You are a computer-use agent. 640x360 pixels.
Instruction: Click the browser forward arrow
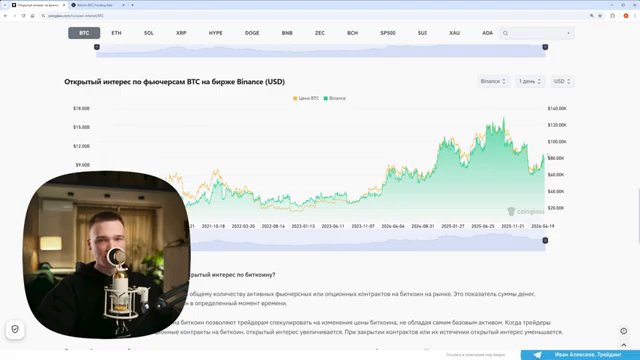point(14,16)
